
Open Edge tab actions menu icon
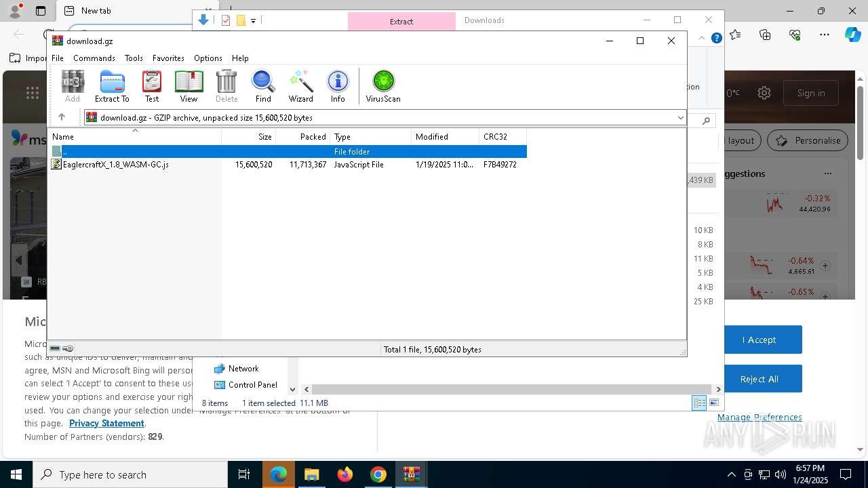pyautogui.click(x=41, y=11)
